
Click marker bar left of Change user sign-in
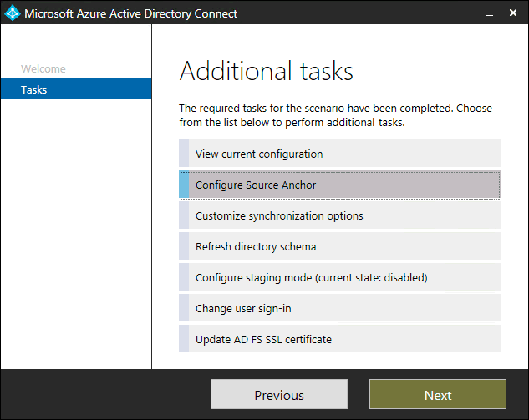[184, 308]
